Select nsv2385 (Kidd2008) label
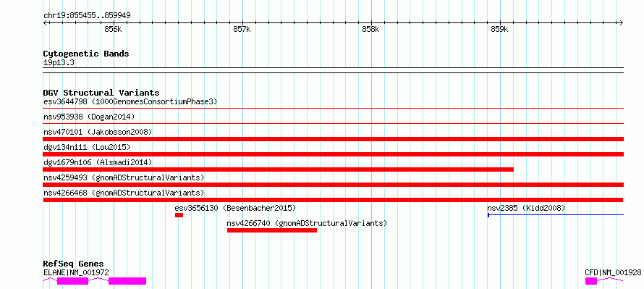This screenshot has width=644, height=289. (526, 208)
